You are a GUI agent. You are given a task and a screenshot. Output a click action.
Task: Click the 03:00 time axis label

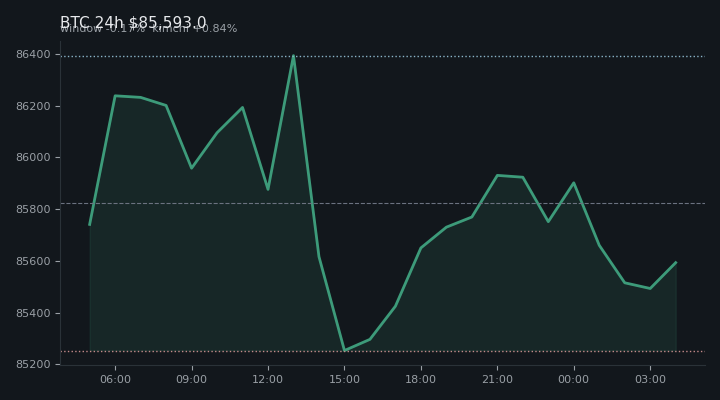point(650,379)
